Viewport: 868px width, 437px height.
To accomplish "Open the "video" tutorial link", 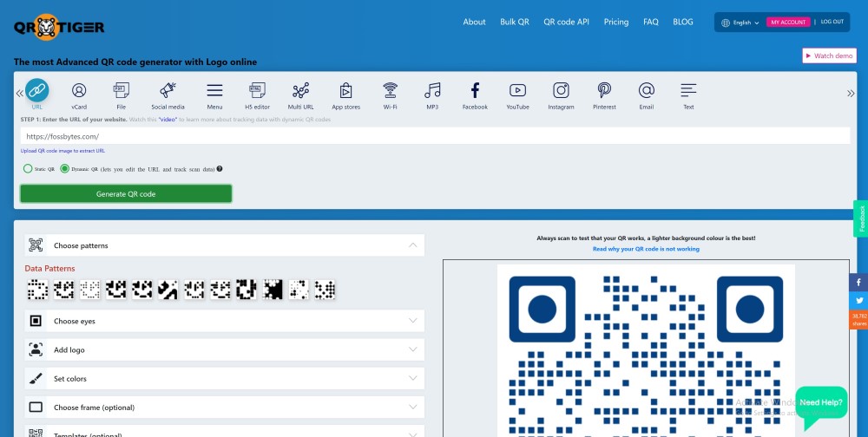I will pyautogui.click(x=168, y=120).
